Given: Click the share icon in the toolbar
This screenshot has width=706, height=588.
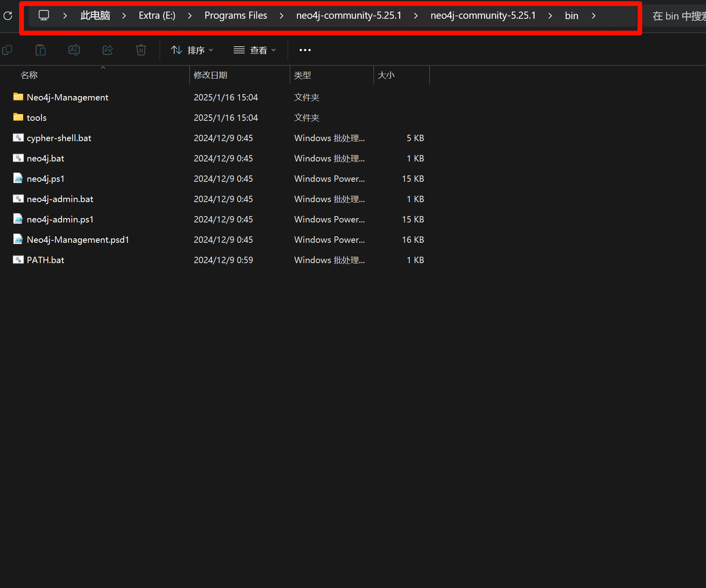Looking at the screenshot, I should [108, 50].
